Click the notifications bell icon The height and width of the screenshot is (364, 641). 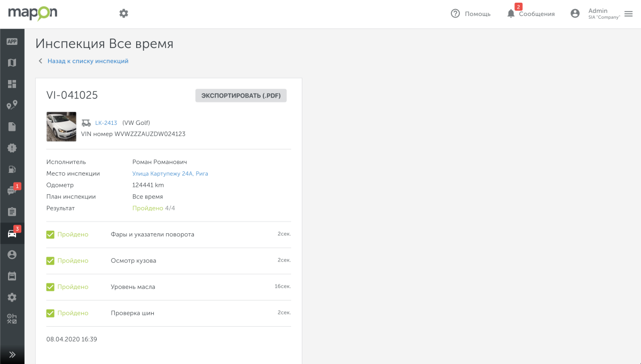[511, 14]
